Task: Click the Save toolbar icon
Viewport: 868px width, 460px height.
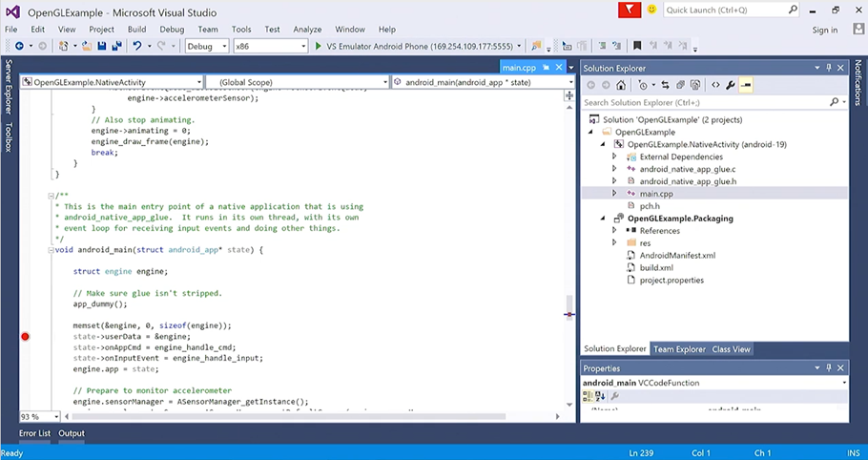Action: click(102, 46)
